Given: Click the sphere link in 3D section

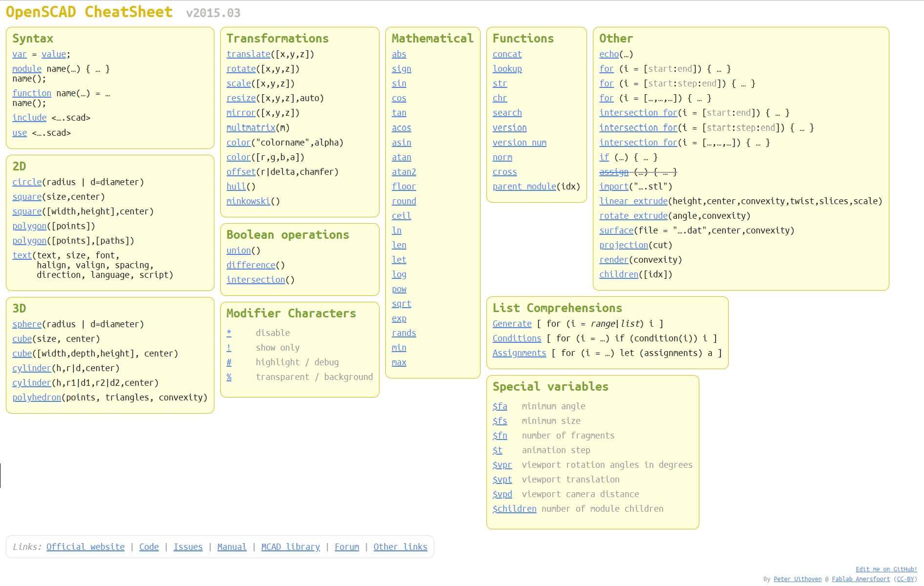Looking at the screenshot, I should pos(27,324).
